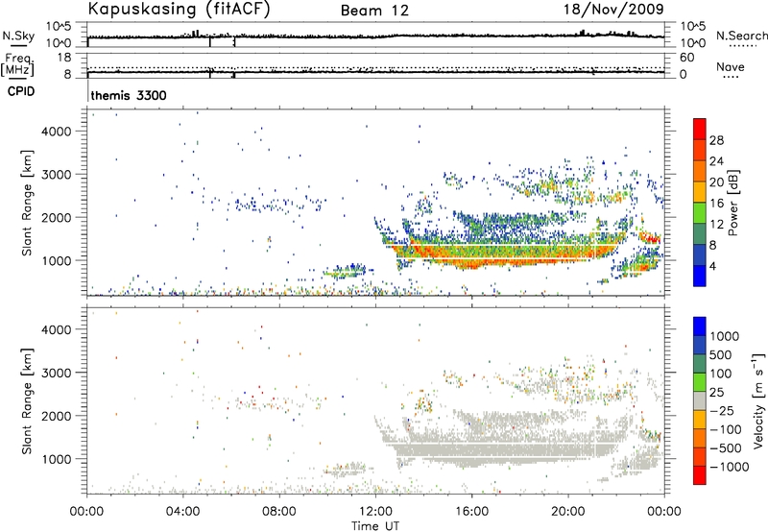Viewport: 768px width, 532px height.
Task: Select the '2000' tick of the power panel
Action: [x=57, y=217]
